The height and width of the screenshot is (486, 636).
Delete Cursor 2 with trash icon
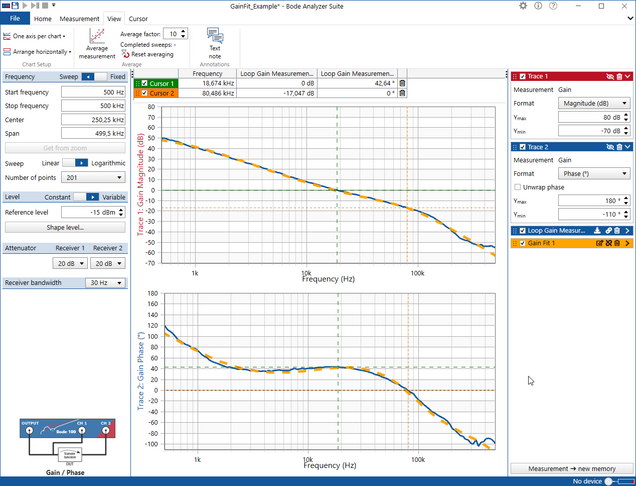402,93
